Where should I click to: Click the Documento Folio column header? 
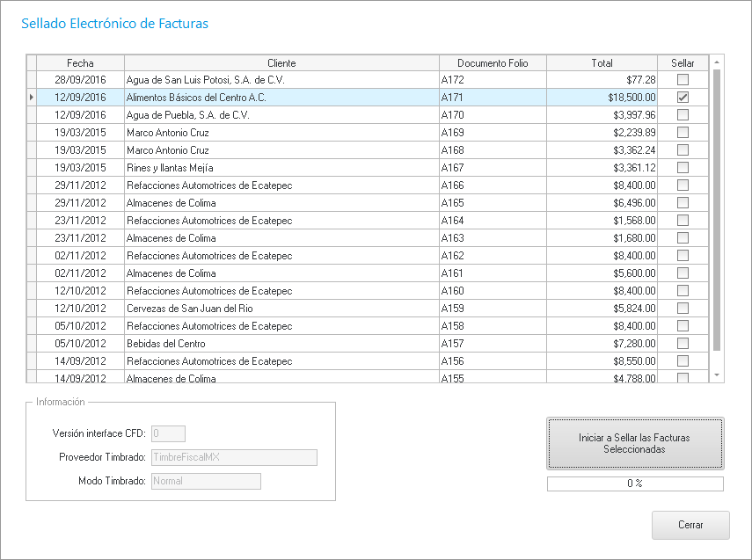(x=493, y=63)
